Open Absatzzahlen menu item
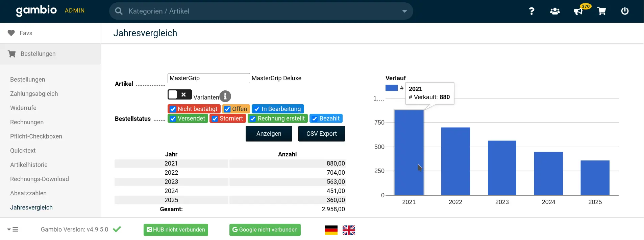Screen dimensions: 644x240 (28, 193)
